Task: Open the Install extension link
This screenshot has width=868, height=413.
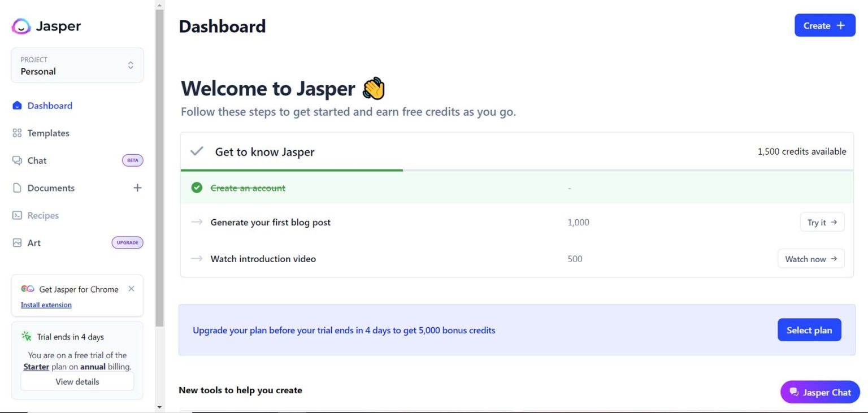Action: (46, 305)
